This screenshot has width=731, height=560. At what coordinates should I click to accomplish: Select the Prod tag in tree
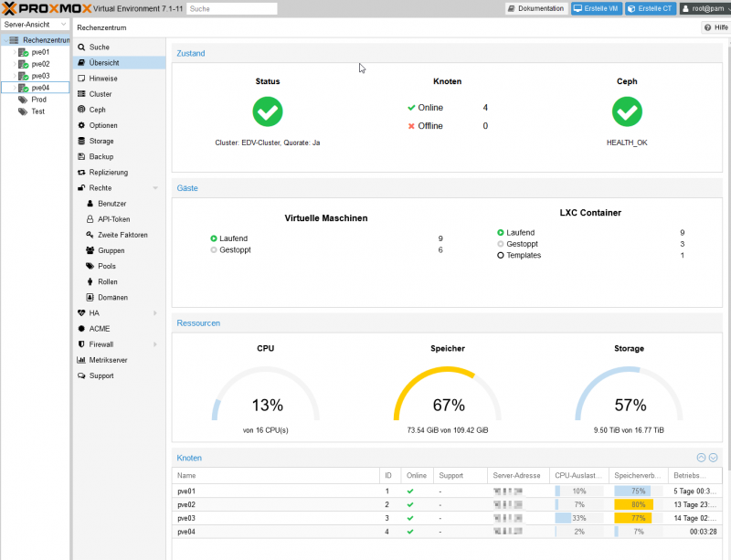[x=38, y=100]
